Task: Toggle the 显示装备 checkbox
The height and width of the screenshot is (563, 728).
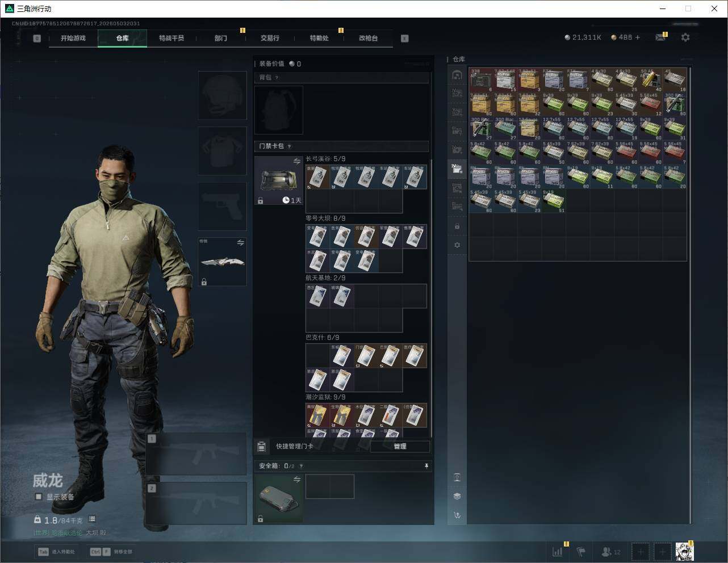Action: (x=39, y=497)
